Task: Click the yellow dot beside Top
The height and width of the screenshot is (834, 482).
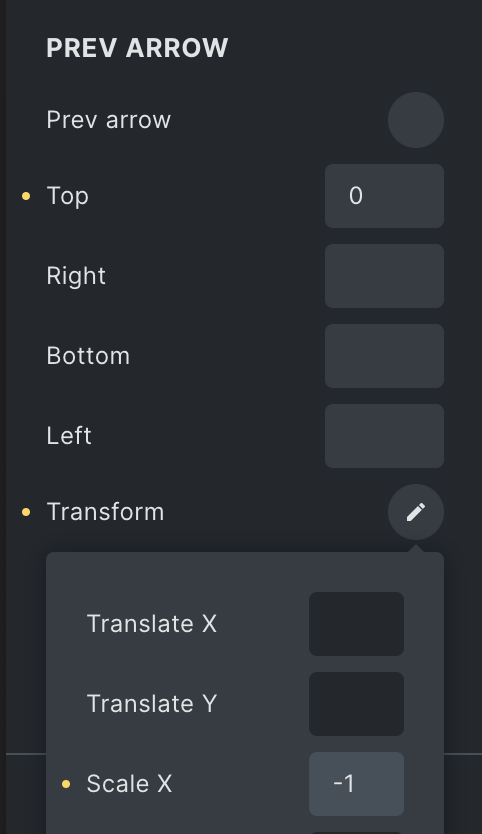Action: pyautogui.click(x=26, y=196)
